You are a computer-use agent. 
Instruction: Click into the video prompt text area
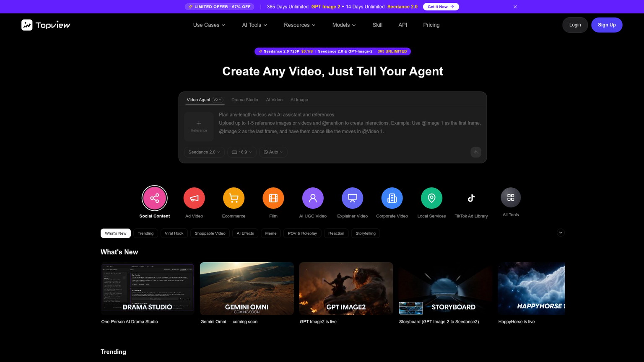[350, 123]
